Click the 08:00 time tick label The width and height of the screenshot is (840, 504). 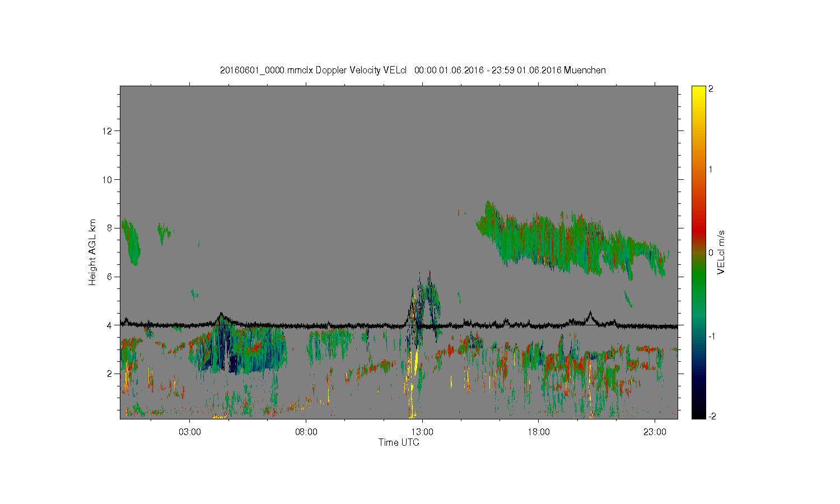tap(306, 432)
